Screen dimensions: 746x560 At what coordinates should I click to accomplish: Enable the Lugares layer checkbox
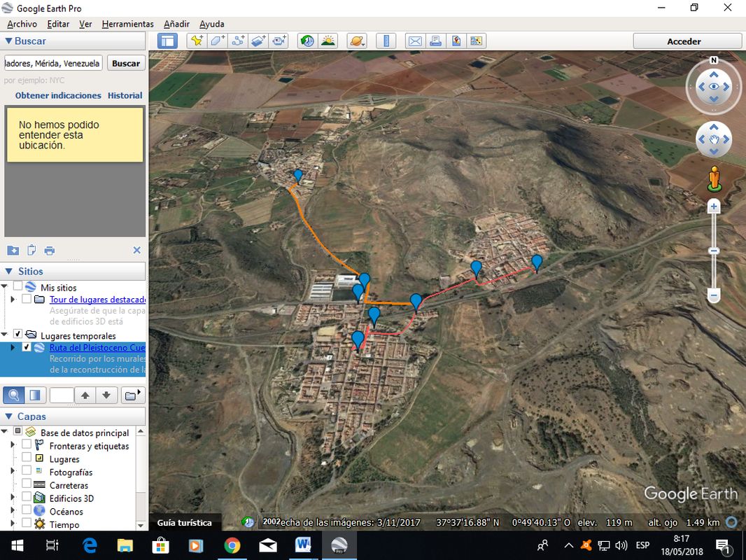click(27, 457)
